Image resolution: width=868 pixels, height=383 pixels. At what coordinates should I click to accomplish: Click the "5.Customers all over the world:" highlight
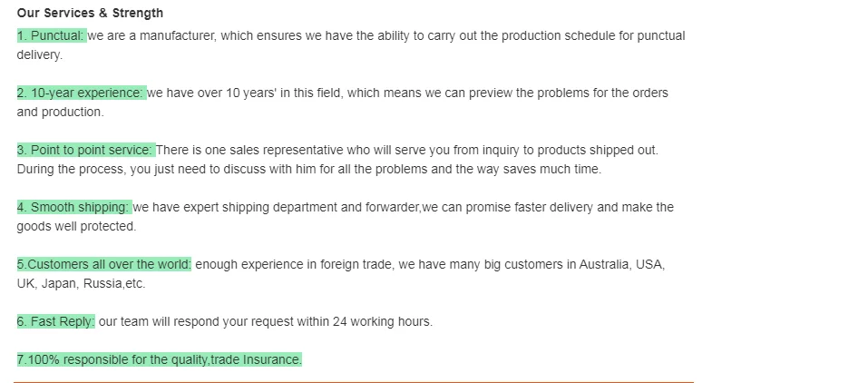click(103, 265)
